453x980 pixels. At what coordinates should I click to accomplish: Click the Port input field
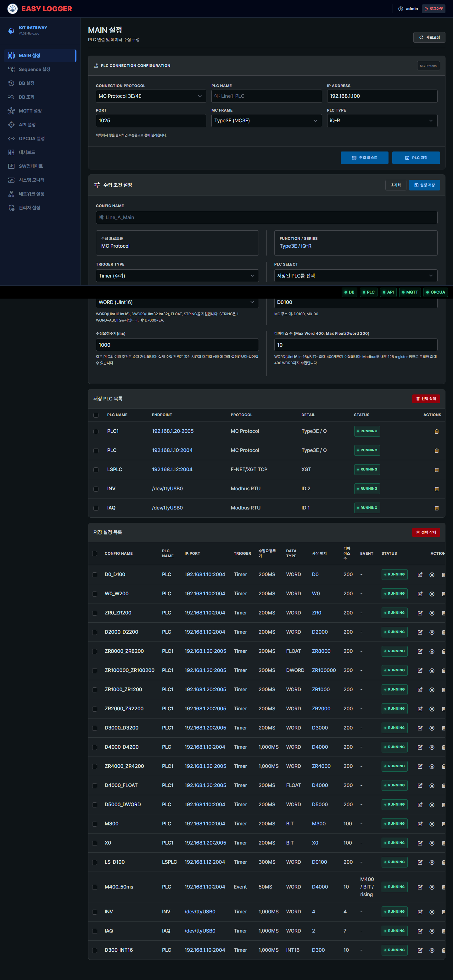(x=151, y=121)
